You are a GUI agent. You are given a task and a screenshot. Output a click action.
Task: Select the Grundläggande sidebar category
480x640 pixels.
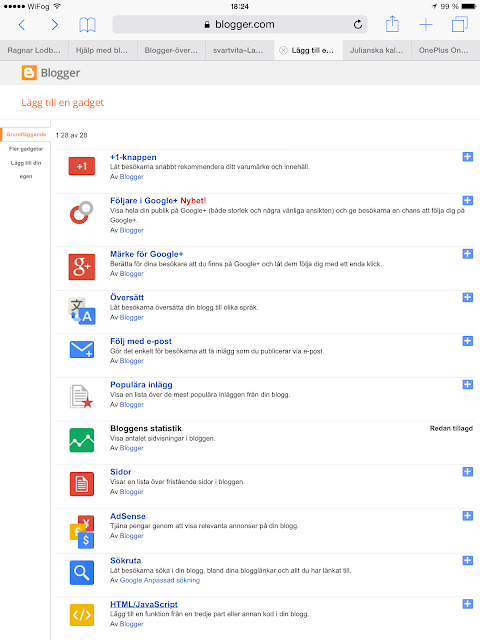[26, 134]
